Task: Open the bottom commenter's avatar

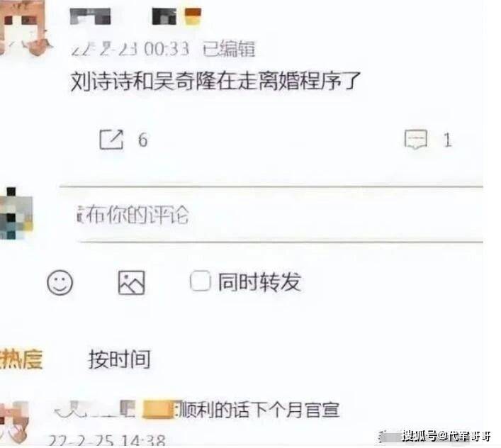Action: pyautogui.click(x=14, y=423)
